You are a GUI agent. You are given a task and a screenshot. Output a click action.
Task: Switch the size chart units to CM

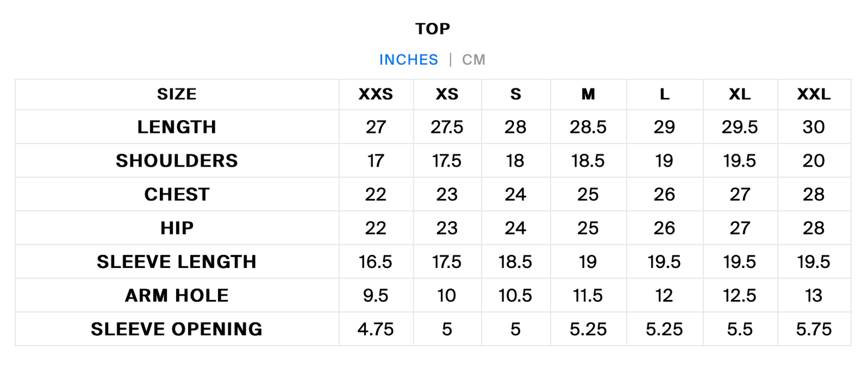point(473,60)
